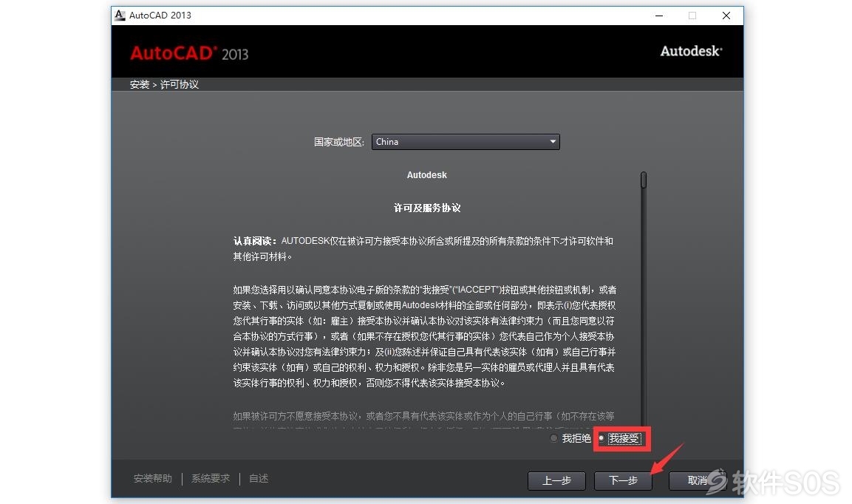Viewport: 852px width, 504px height.
Task: Minimize the AutoCAD 2013 installer window
Action: point(659,16)
